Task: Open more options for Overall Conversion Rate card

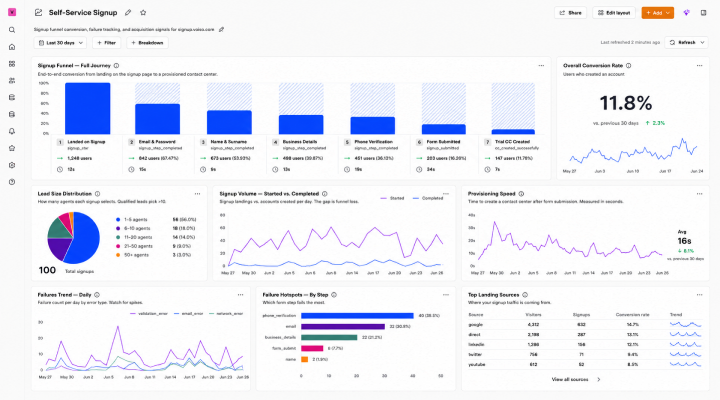Action: click(699, 66)
